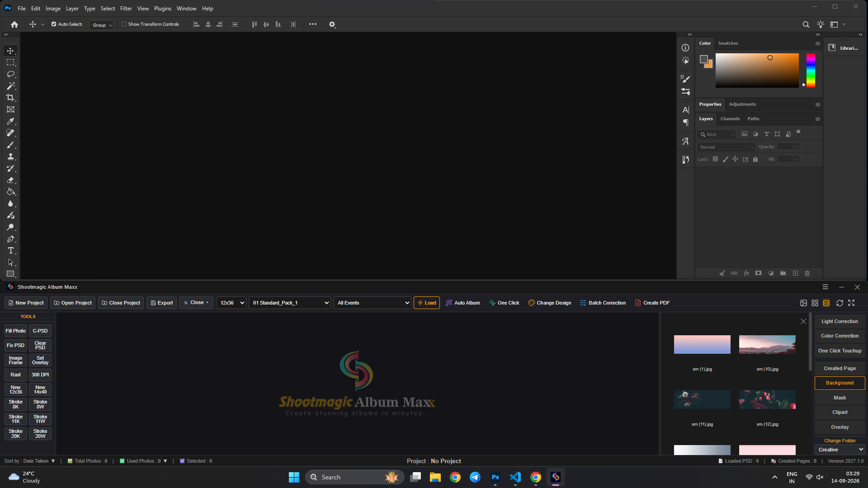Viewport: 868px width, 488px height.
Task: Toggle the Used Photos checkbox
Action: tap(122, 461)
